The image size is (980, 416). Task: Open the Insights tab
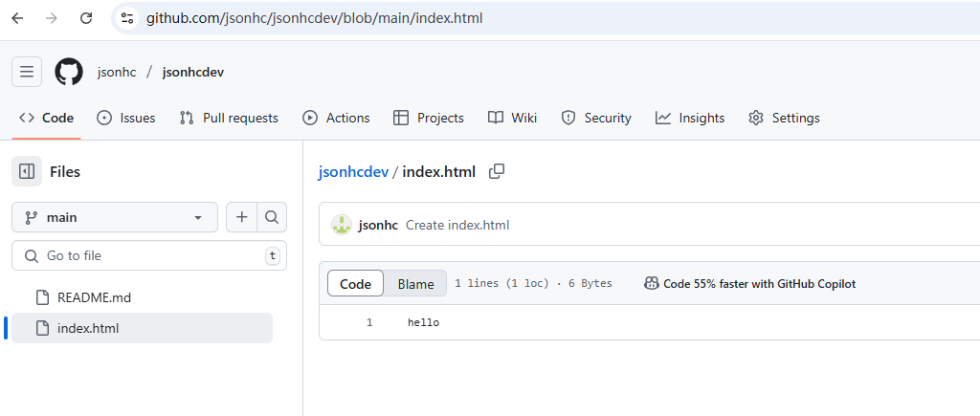coord(690,118)
